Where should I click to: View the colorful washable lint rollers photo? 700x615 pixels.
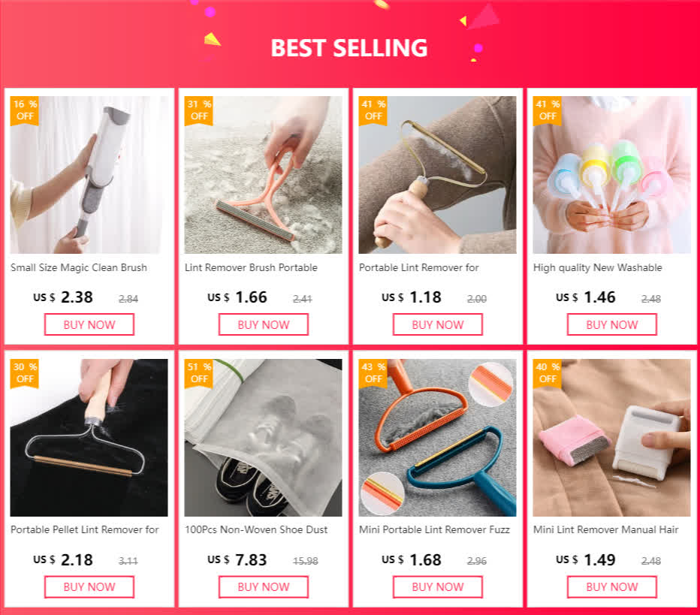[611, 174]
